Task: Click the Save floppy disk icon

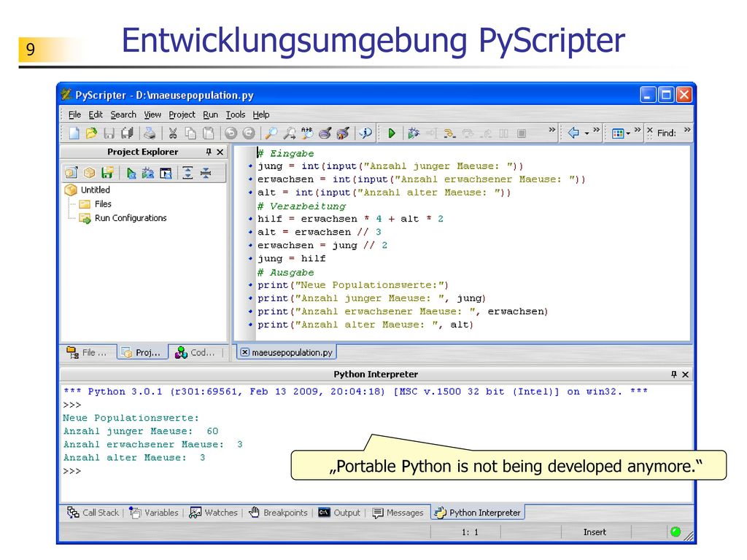Action: point(109,133)
